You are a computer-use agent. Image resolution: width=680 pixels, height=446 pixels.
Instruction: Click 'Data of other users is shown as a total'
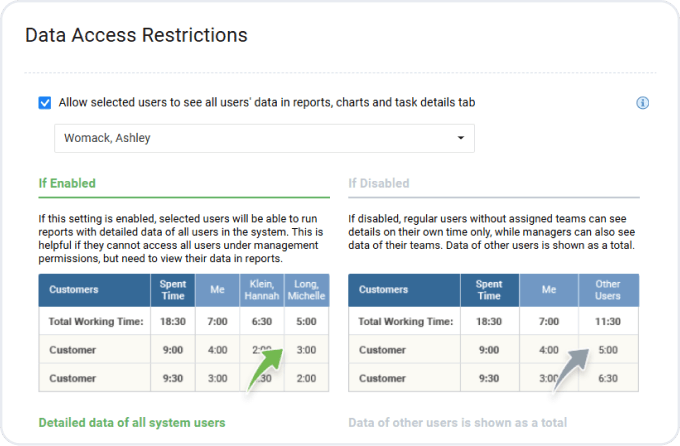tap(457, 422)
